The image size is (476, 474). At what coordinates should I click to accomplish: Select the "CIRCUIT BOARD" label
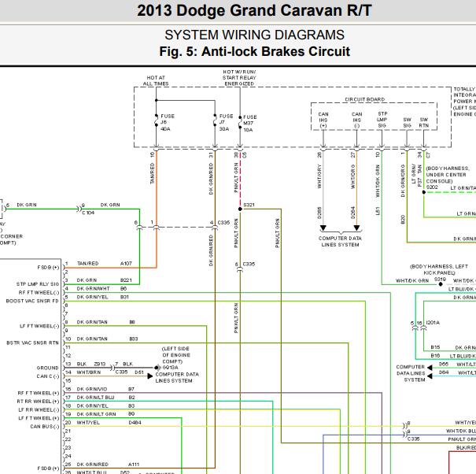point(364,99)
